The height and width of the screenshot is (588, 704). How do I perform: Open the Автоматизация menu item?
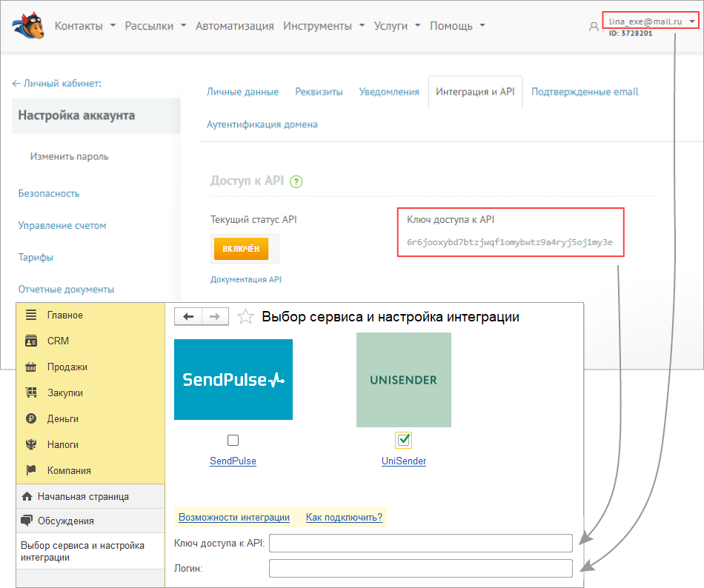(235, 26)
